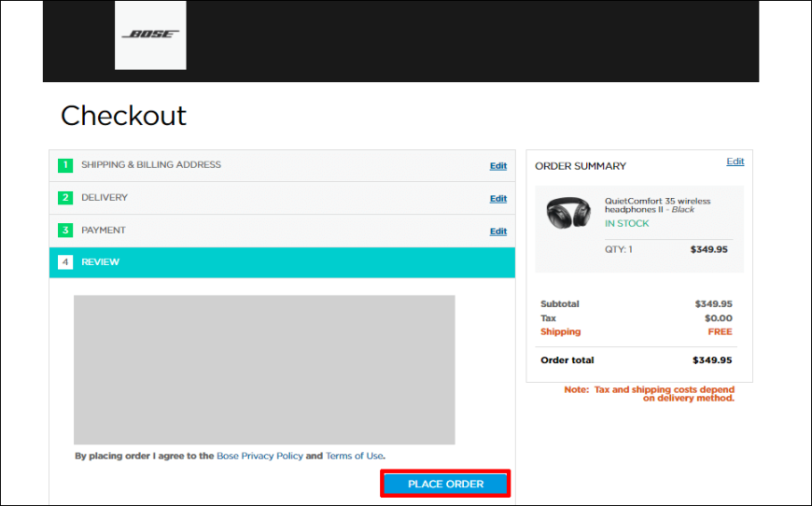This screenshot has width=812, height=506.
Task: Open the Terms of Use link
Action: (355, 456)
